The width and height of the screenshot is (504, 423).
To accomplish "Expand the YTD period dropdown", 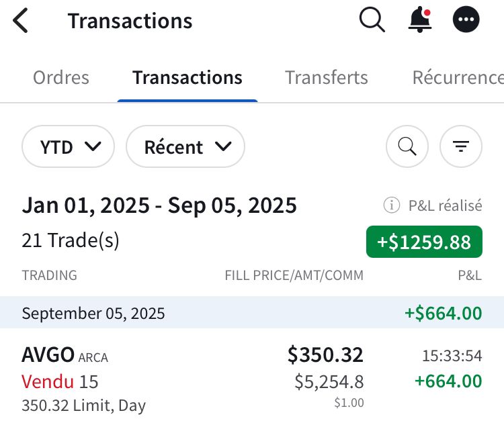I will (69, 146).
